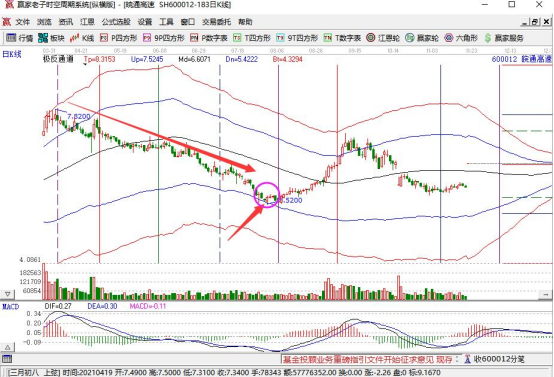Viewport: 554px width, 377px height.
Task: Click the Dn=5.4222 value
Action: pyautogui.click(x=242, y=59)
